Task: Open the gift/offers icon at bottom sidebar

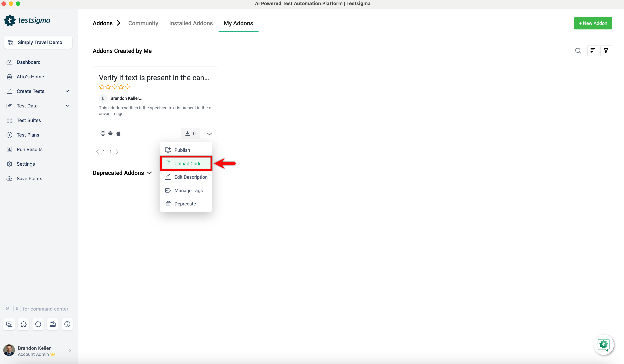Action: point(53,324)
